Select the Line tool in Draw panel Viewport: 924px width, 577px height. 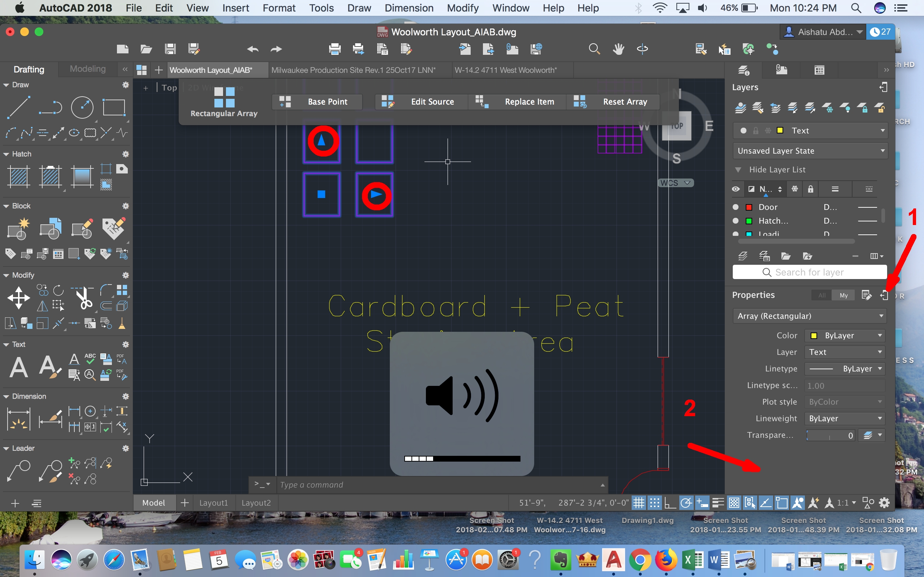[x=18, y=107]
